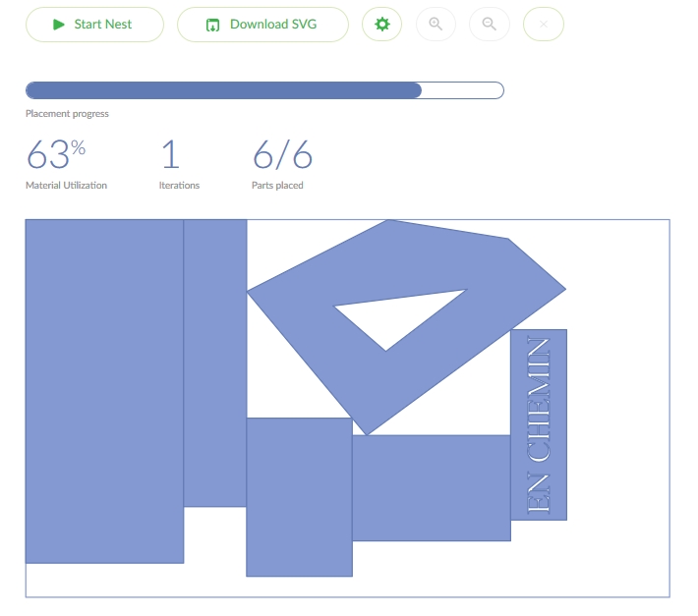Select the square part at bottom center

[x=299, y=496]
